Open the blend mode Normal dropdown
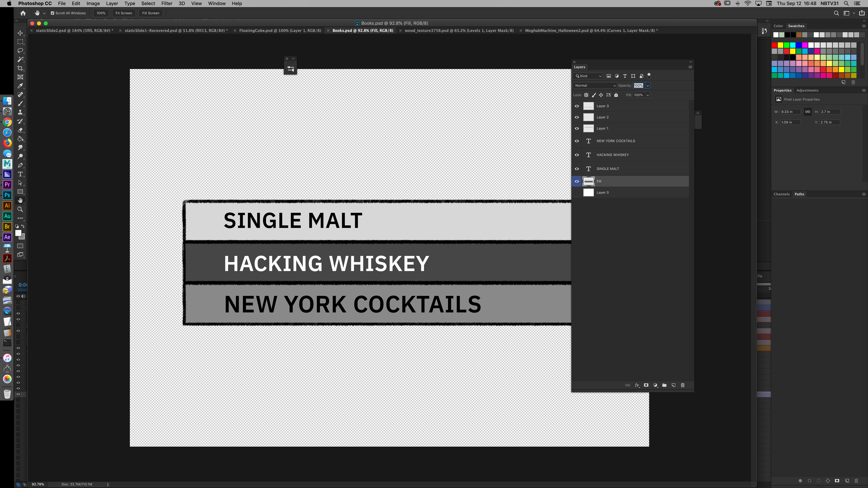The width and height of the screenshot is (868, 488). (x=595, y=86)
